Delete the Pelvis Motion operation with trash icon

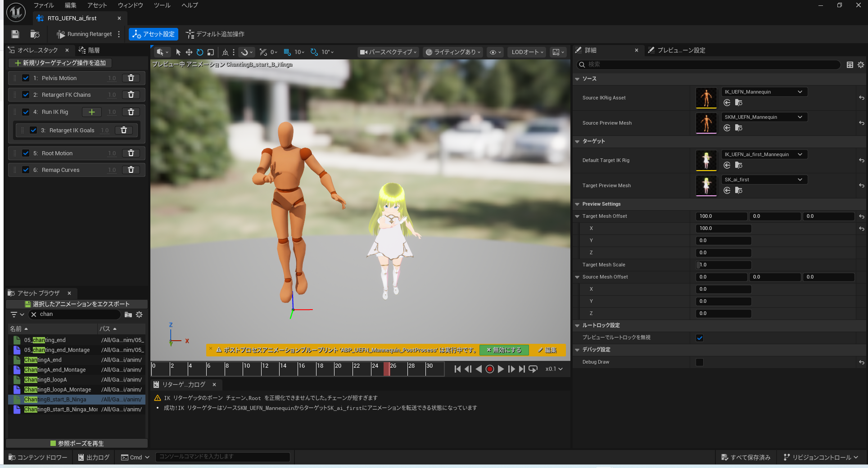[x=131, y=78]
